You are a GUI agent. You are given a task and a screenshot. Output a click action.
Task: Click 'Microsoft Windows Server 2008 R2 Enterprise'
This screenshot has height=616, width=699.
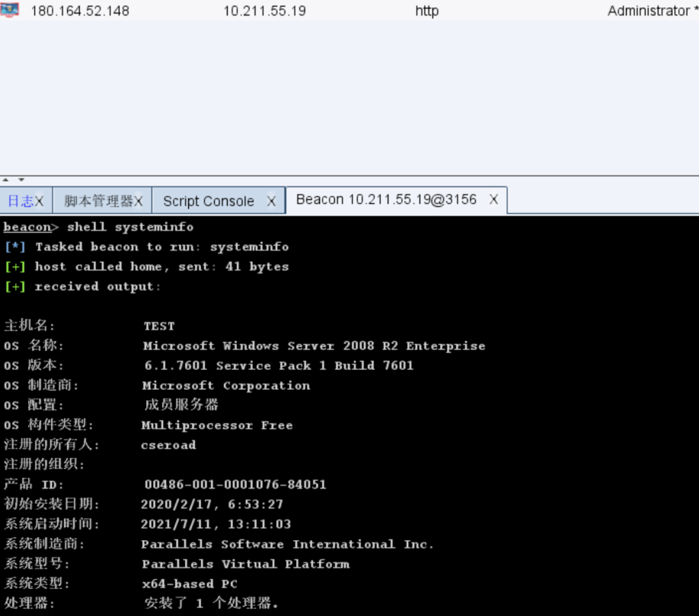click(x=314, y=346)
